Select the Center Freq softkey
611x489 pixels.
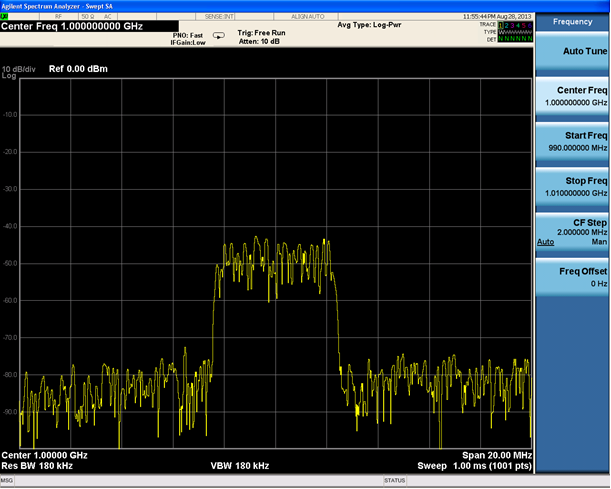pyautogui.click(x=573, y=96)
